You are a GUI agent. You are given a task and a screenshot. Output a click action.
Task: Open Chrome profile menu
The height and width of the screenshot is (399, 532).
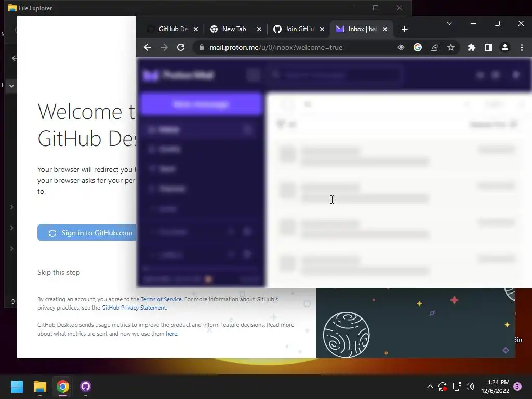[x=505, y=47]
